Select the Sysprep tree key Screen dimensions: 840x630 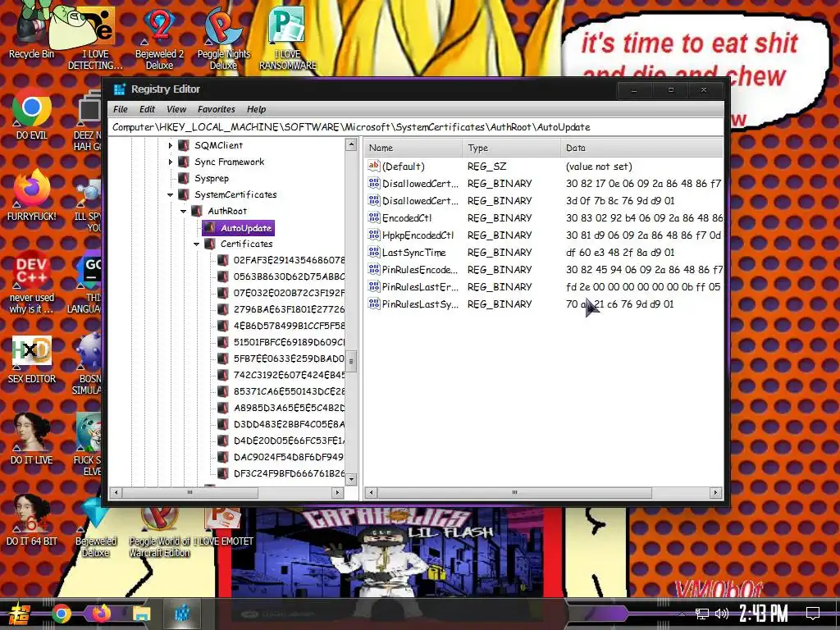pyautogui.click(x=212, y=178)
